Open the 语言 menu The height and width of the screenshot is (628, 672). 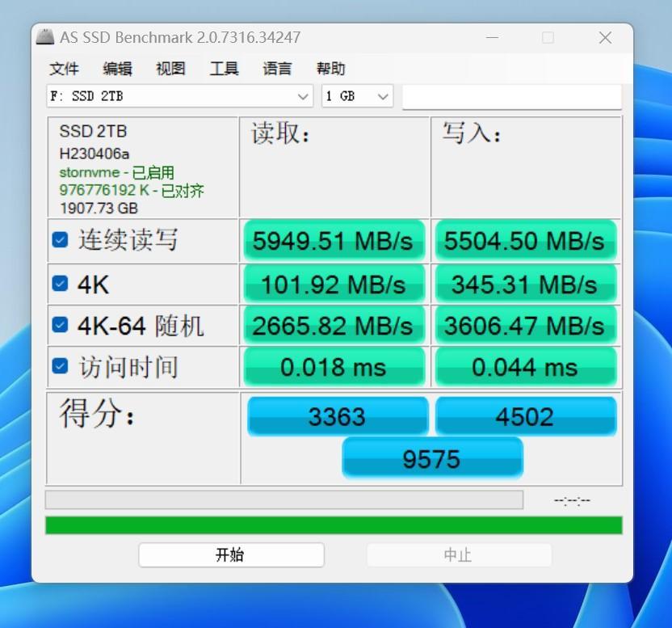tap(277, 69)
